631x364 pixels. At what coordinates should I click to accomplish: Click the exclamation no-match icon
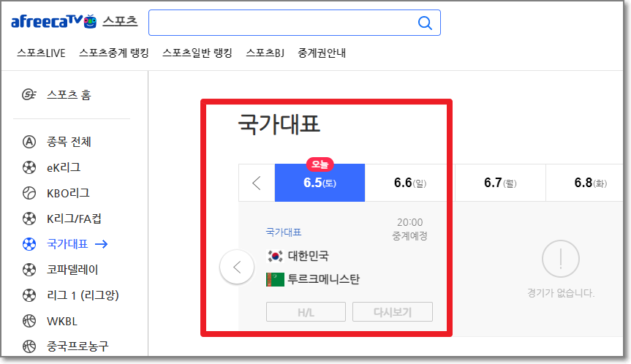(561, 259)
